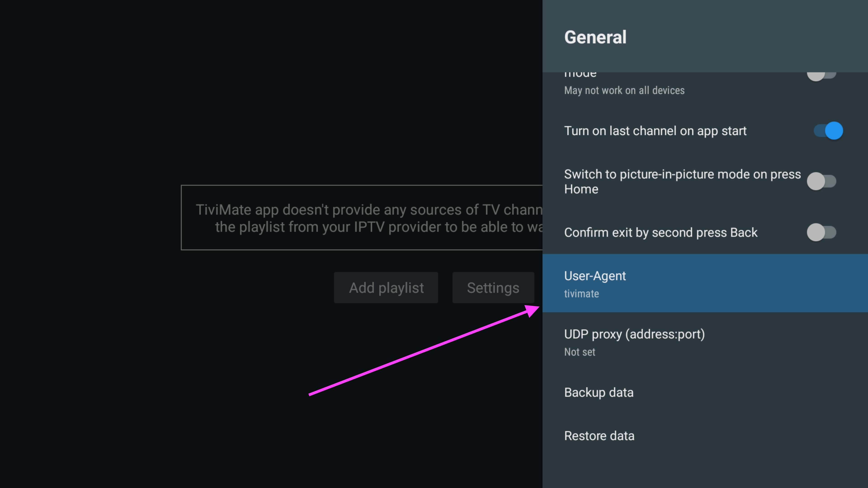868x488 pixels.
Task: Click the 'Not set' UDP proxy value
Action: point(580,352)
